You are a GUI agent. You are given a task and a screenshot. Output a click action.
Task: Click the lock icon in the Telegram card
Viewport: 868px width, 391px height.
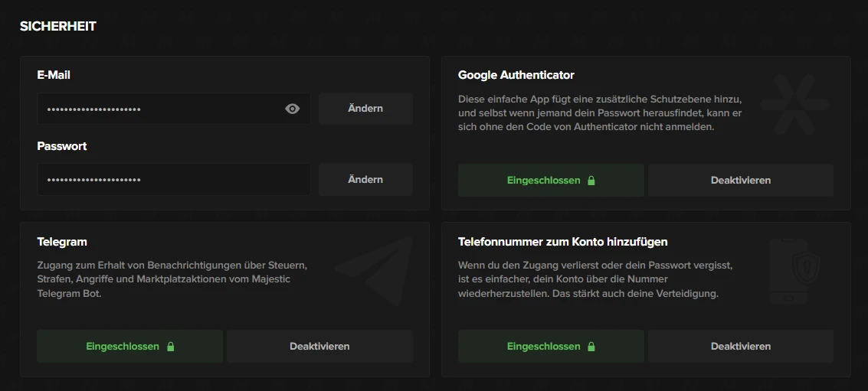click(x=170, y=347)
